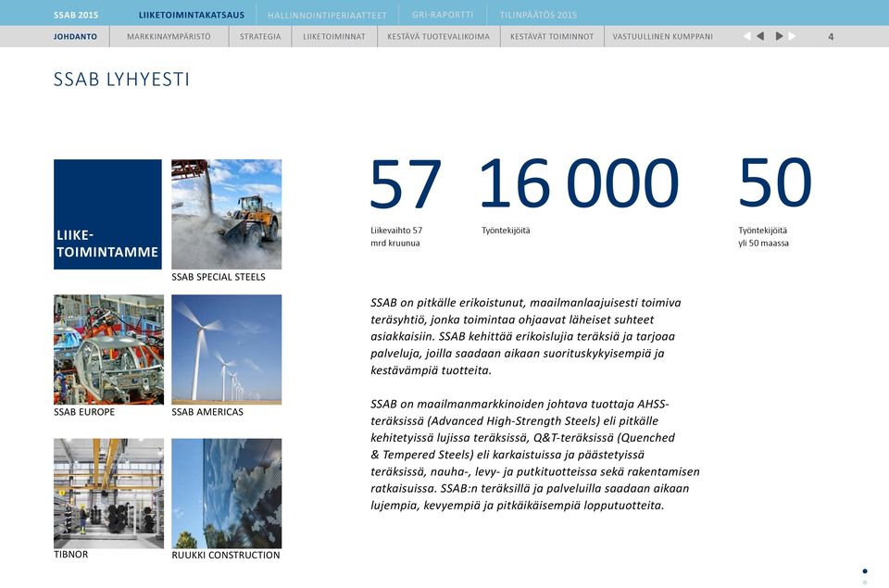Click the SSAB SPECIAL STEELS caption
The height and width of the screenshot is (588, 889).
[219, 277]
